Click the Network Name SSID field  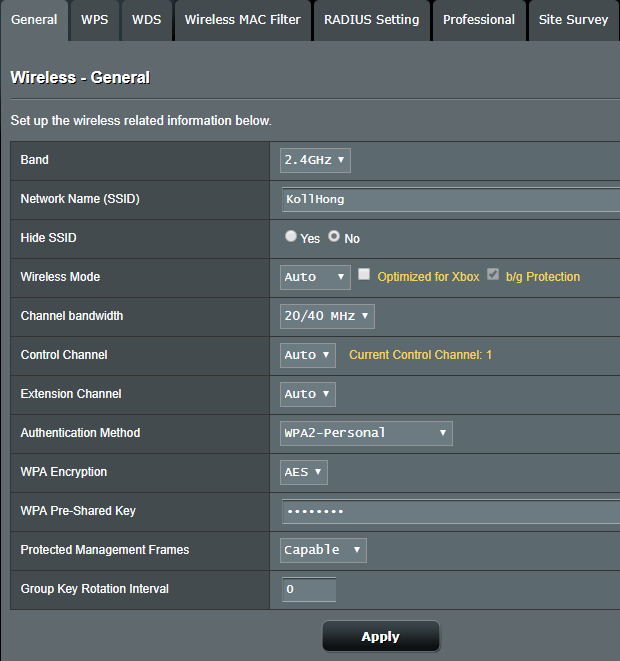[x=450, y=199]
